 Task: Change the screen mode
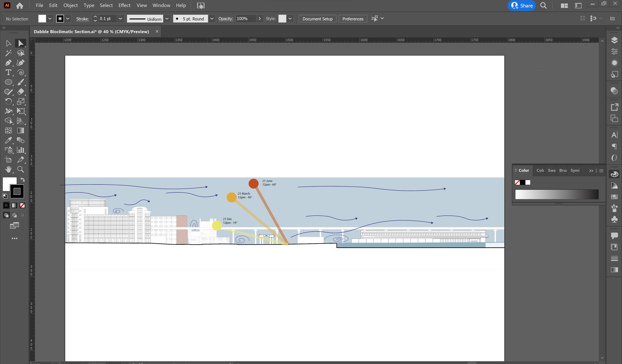click(x=14, y=225)
